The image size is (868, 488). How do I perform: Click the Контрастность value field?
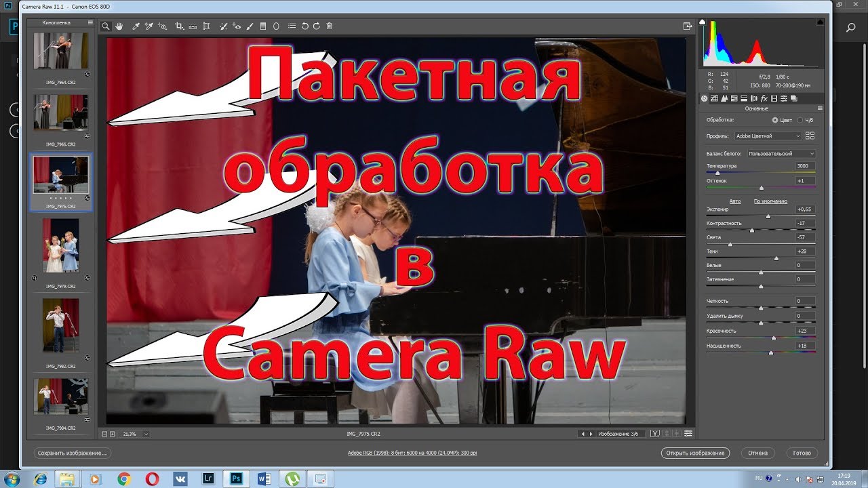806,223
